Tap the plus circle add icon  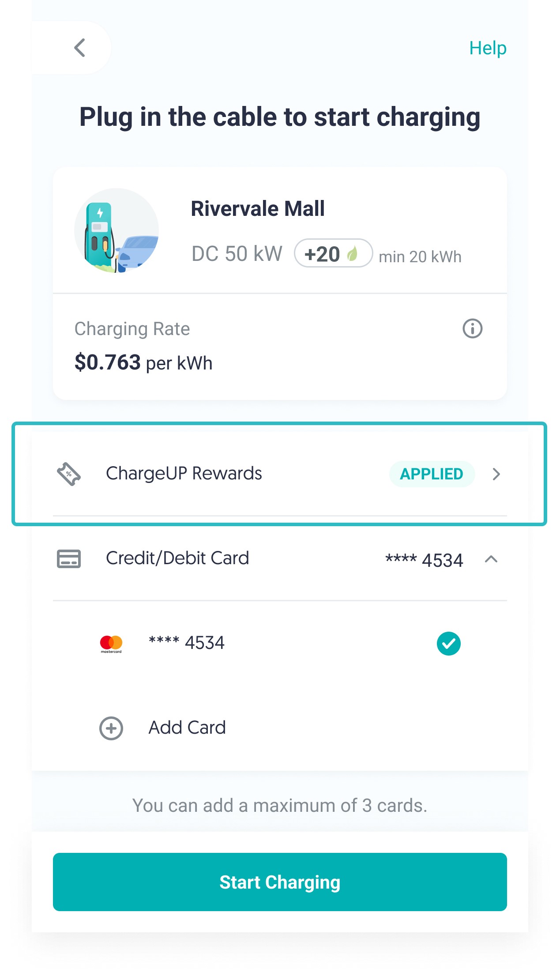point(111,728)
